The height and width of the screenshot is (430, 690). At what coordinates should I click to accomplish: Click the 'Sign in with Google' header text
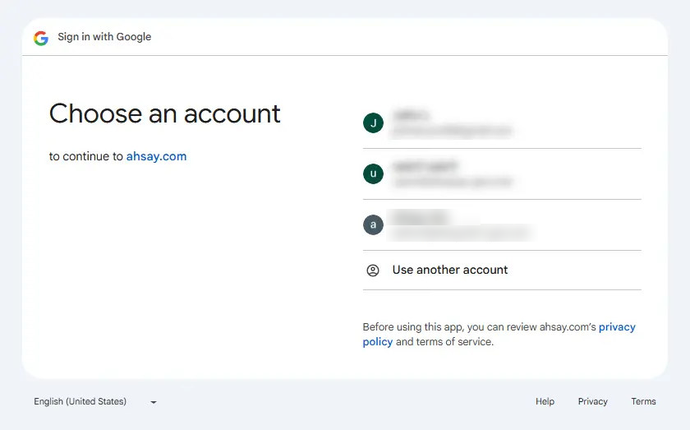click(x=104, y=37)
